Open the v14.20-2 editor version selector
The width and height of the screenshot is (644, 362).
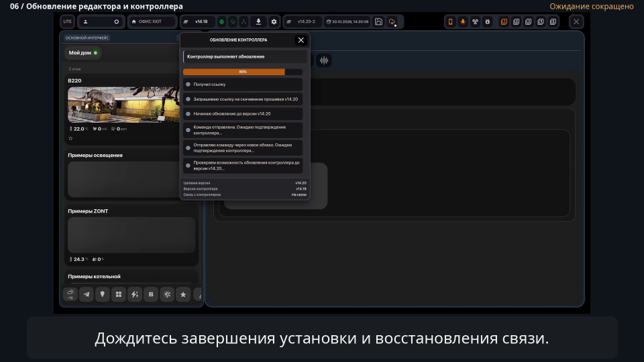[x=303, y=21]
